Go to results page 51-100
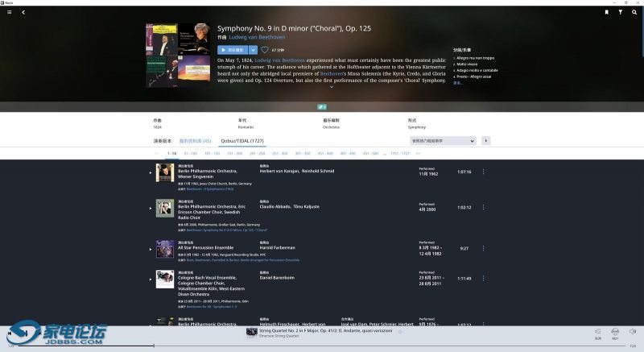This screenshot has height=352, width=644. point(190,153)
